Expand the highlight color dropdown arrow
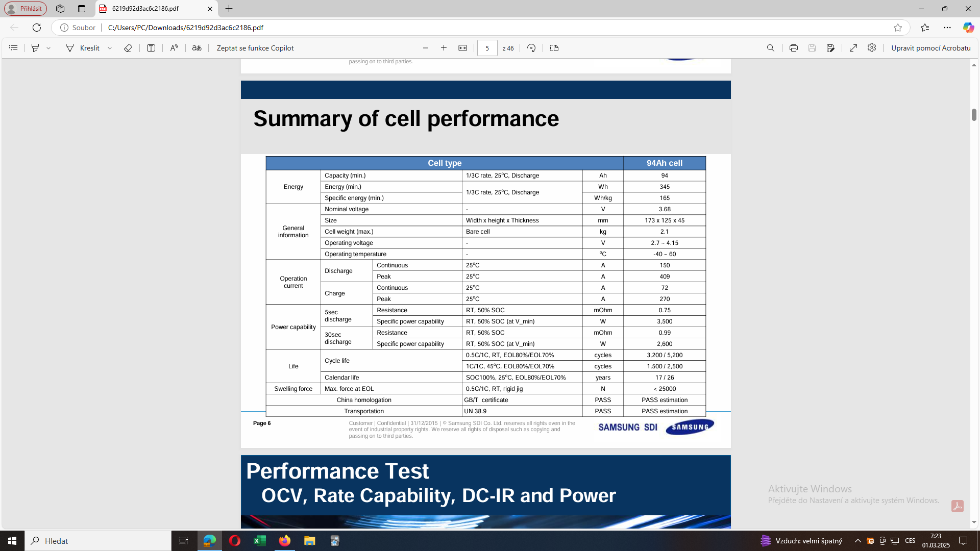The width and height of the screenshot is (980, 551). 48,48
